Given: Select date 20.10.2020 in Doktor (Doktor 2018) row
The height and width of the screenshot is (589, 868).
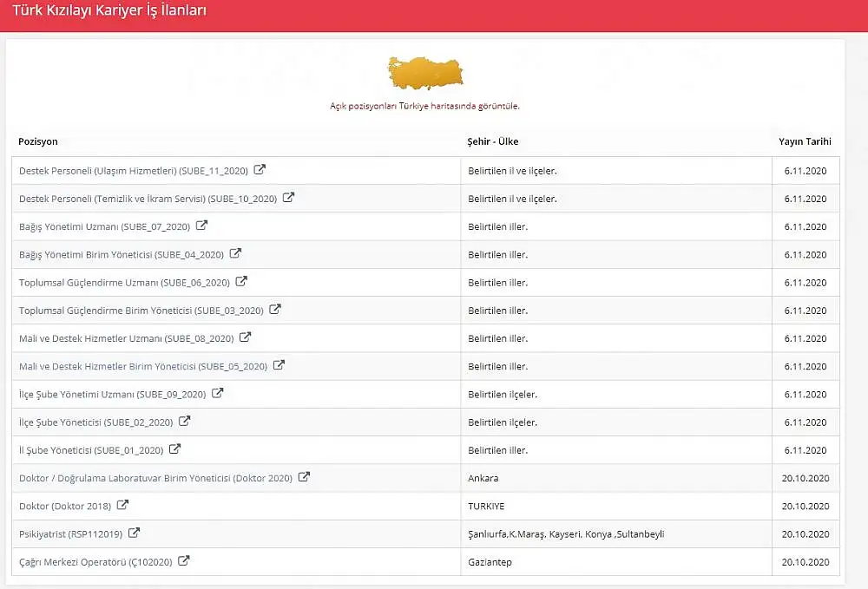Looking at the screenshot, I should (806, 507).
